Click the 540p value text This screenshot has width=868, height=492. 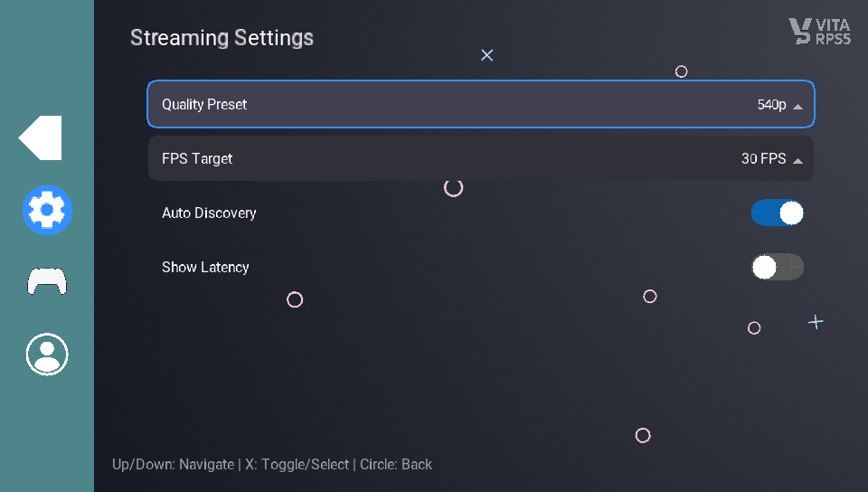point(771,105)
